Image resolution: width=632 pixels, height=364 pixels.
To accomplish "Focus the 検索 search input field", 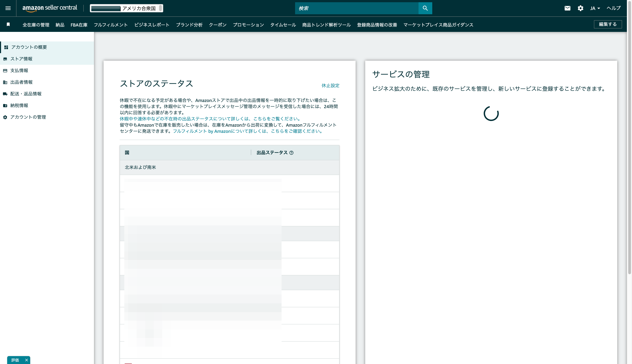I will coord(357,8).
